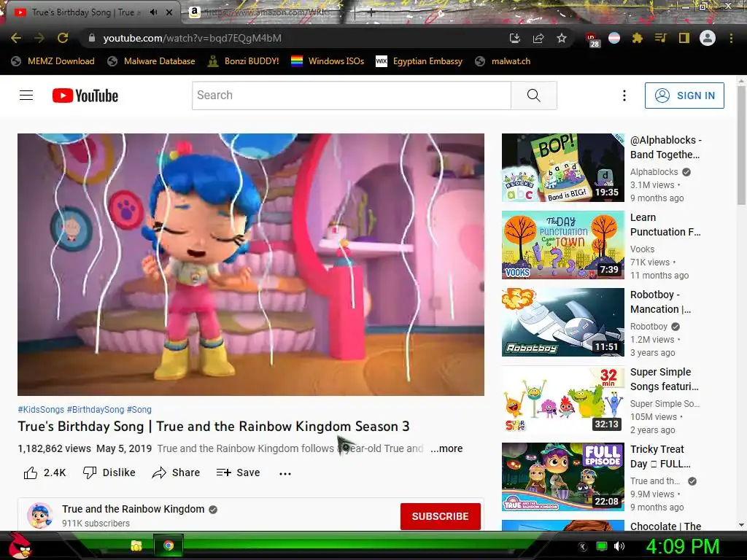This screenshot has width=747, height=560.
Task: Open the Chocolate | The video title
Action: tap(665, 526)
